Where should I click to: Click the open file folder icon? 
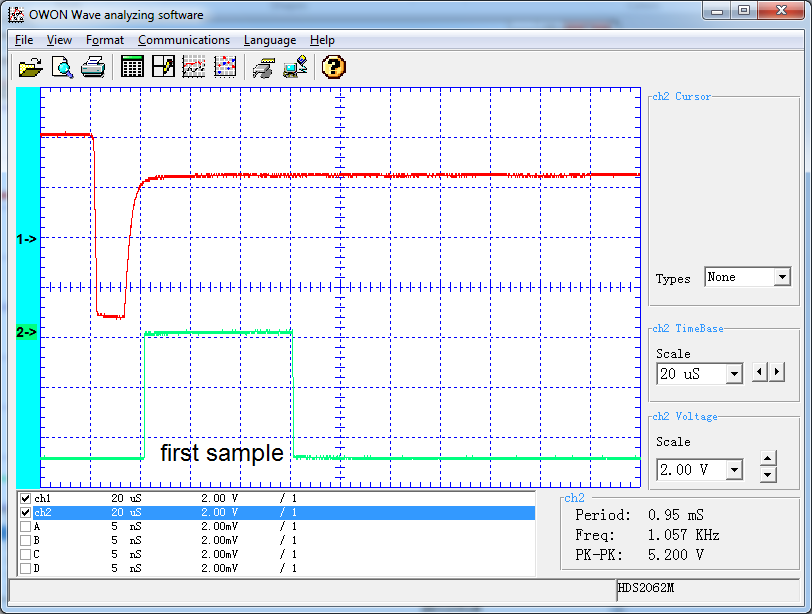pyautogui.click(x=31, y=67)
